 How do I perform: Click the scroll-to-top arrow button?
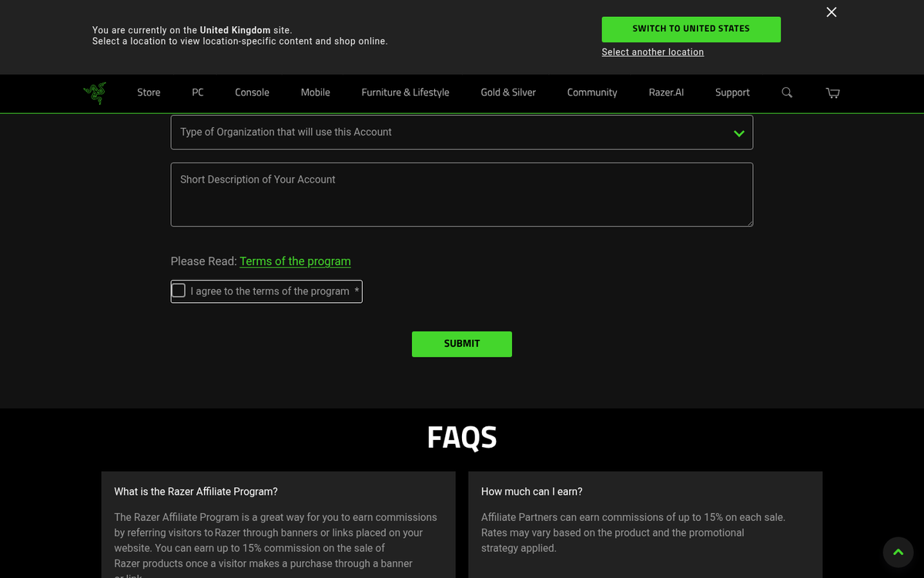coord(898,552)
